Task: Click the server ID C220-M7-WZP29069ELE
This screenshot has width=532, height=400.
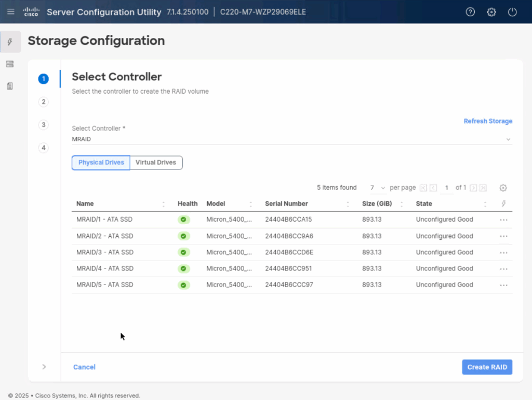Action: [x=263, y=12]
